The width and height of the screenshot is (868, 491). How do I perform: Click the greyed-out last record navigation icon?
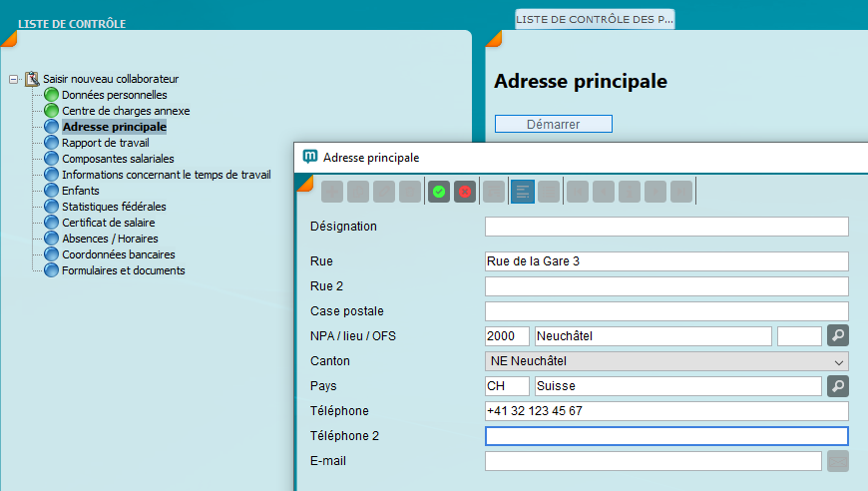coord(681,192)
